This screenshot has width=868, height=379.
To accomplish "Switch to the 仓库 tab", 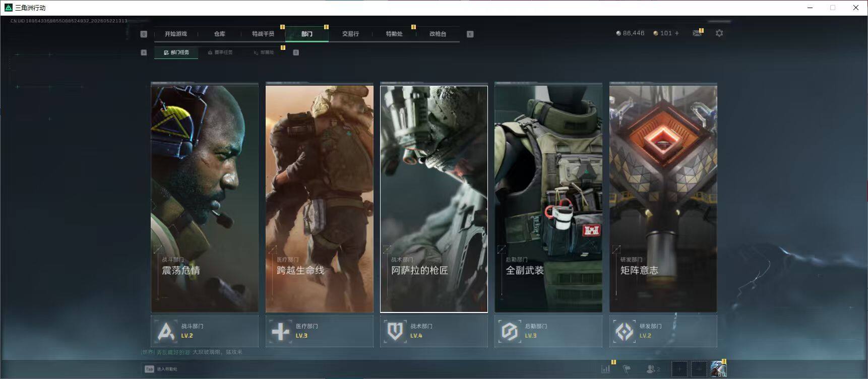I will point(219,34).
